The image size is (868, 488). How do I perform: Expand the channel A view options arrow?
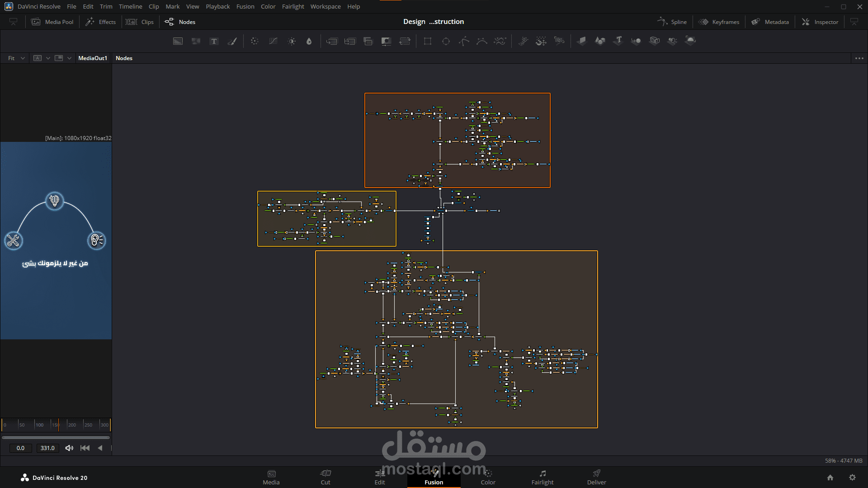(x=48, y=58)
